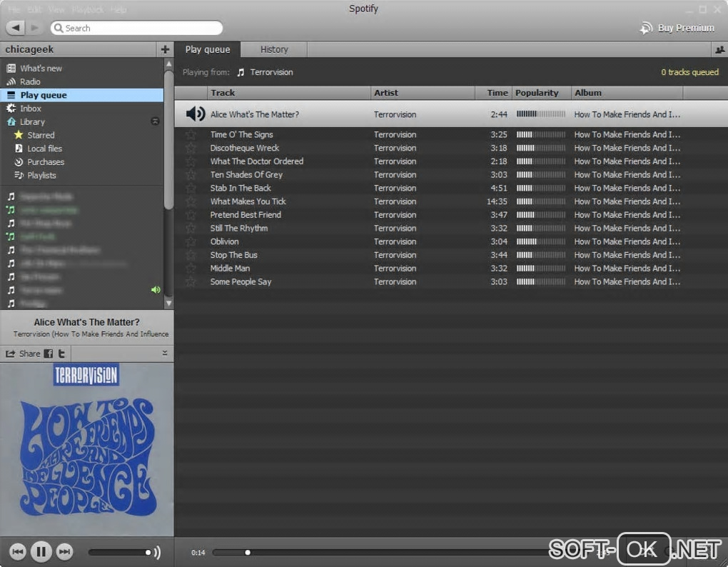Screen dimensions: 728x567
Task: Switch to the Play queue tab
Action: [208, 50]
